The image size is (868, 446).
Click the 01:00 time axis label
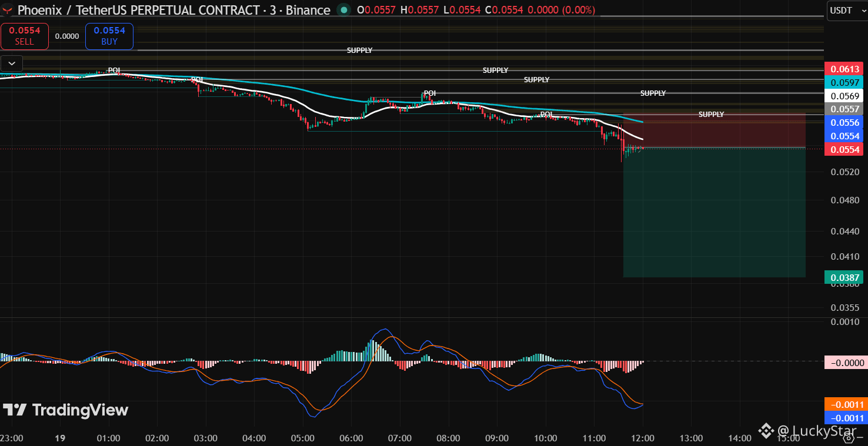[109, 438]
